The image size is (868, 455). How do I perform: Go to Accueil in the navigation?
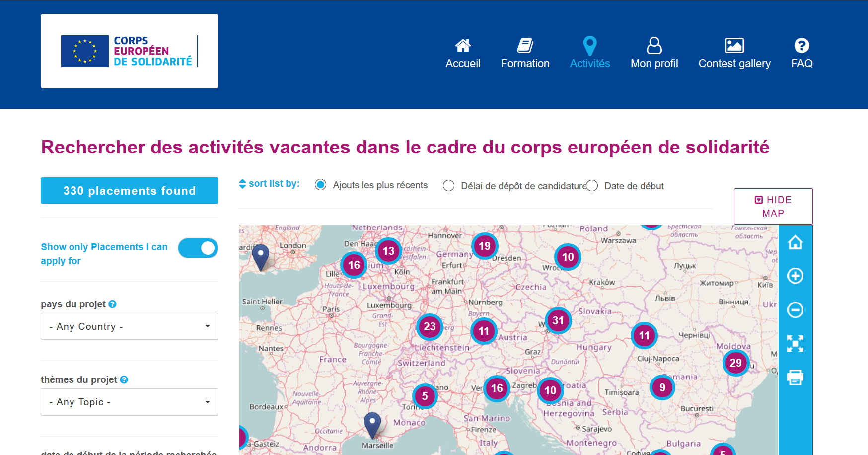pyautogui.click(x=463, y=53)
